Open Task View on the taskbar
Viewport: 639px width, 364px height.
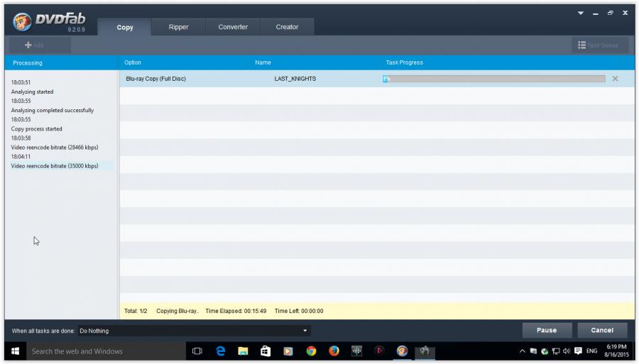click(x=197, y=351)
